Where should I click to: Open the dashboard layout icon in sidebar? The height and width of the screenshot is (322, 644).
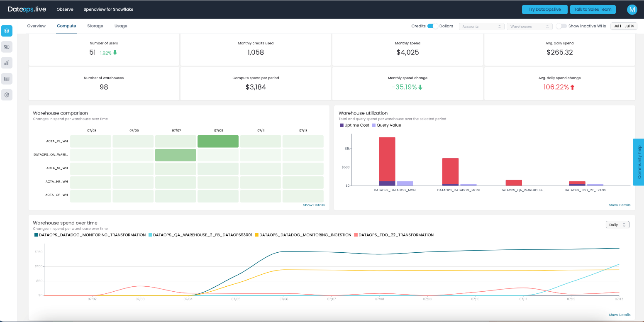pos(7,47)
